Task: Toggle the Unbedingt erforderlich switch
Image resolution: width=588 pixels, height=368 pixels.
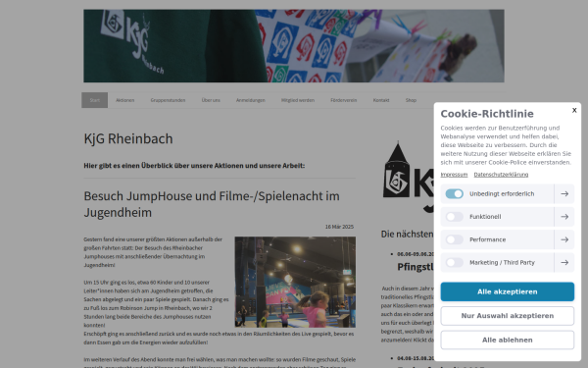Action: 454,193
